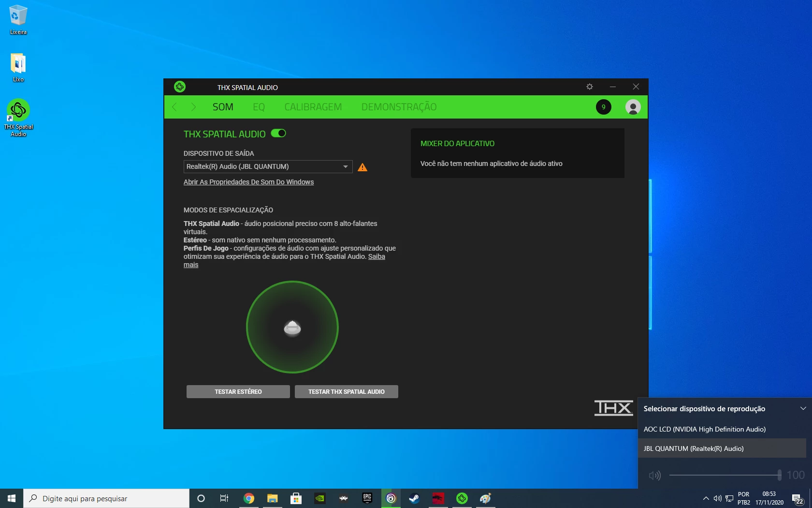The height and width of the screenshot is (508, 812).
Task: Go back with the left arrow
Action: pyautogui.click(x=174, y=107)
